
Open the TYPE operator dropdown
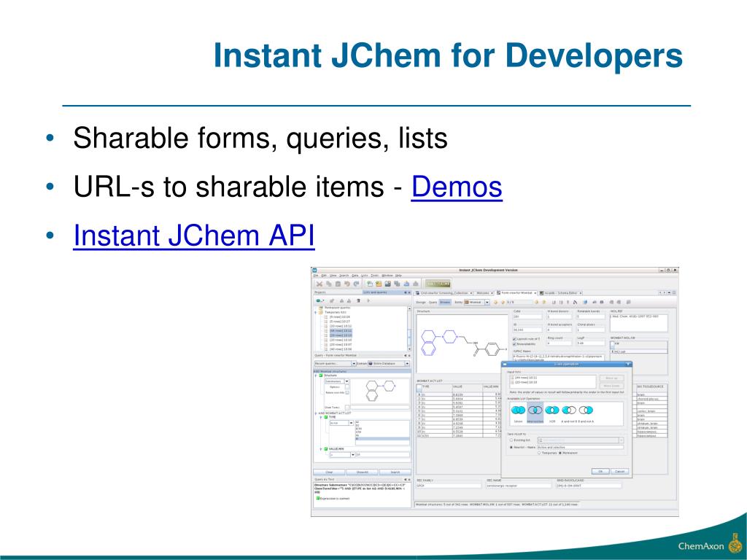pos(341,423)
